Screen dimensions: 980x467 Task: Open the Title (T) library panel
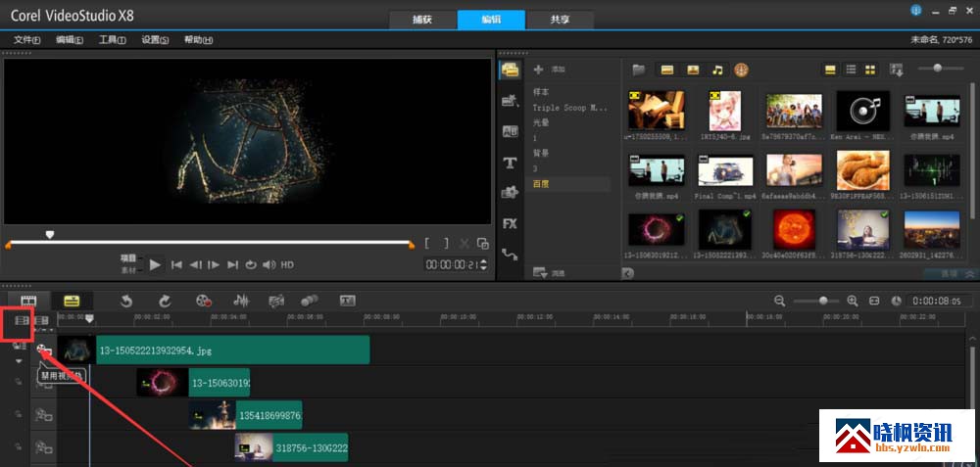click(x=510, y=163)
